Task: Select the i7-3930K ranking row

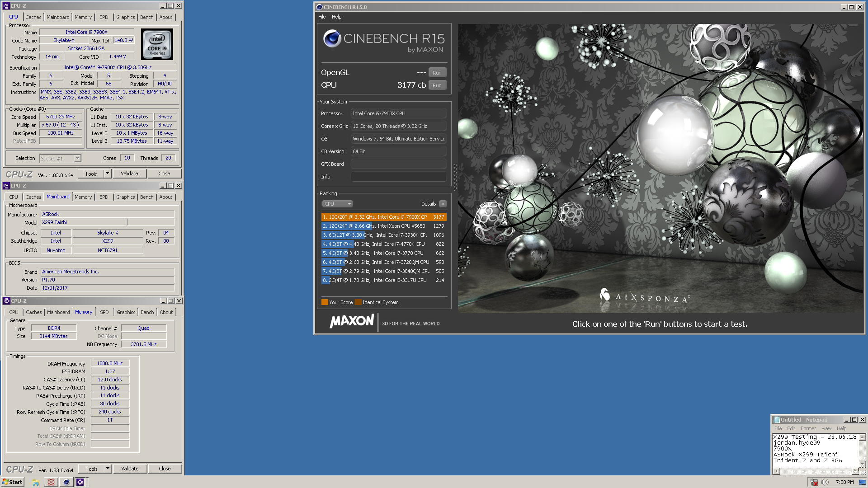Action: 384,235
